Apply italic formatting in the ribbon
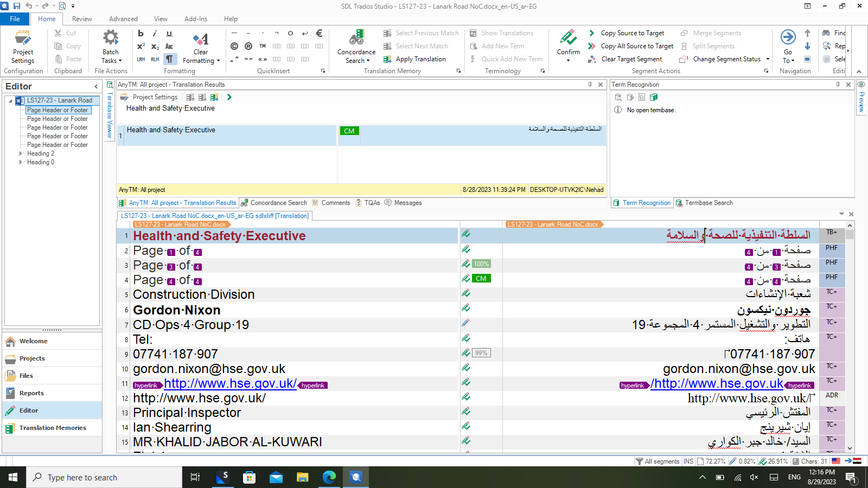This screenshot has height=488, width=868. tap(155, 33)
